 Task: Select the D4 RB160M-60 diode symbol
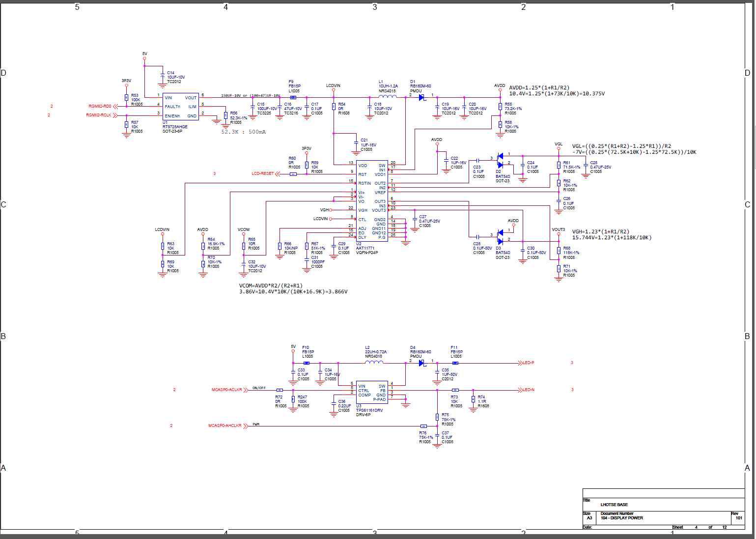[421, 363]
